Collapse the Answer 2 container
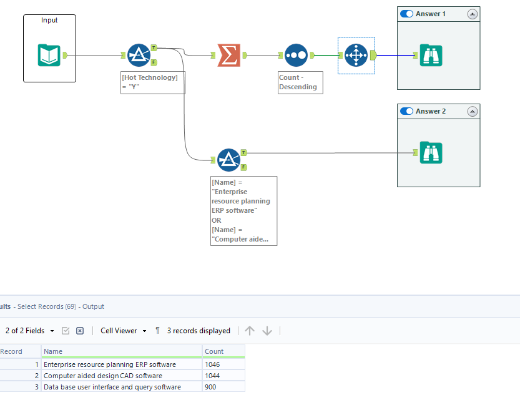 [x=473, y=111]
